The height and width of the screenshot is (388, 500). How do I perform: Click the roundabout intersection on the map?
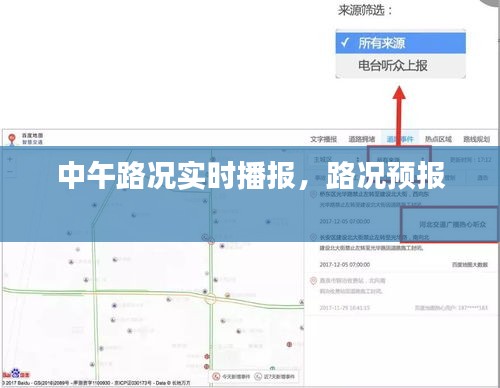[211, 298]
